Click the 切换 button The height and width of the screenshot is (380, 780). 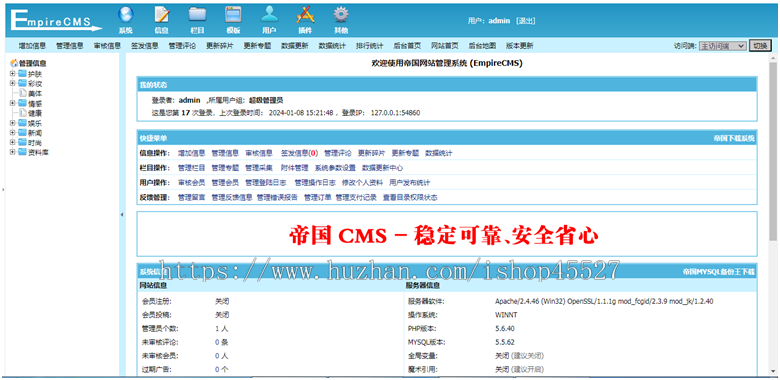pyautogui.click(x=760, y=46)
